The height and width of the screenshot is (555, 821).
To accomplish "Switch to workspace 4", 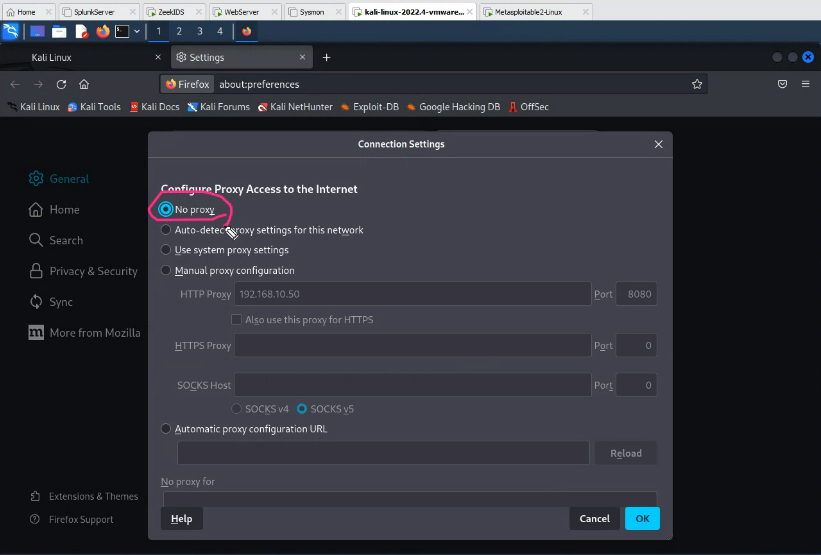I will click(x=220, y=31).
